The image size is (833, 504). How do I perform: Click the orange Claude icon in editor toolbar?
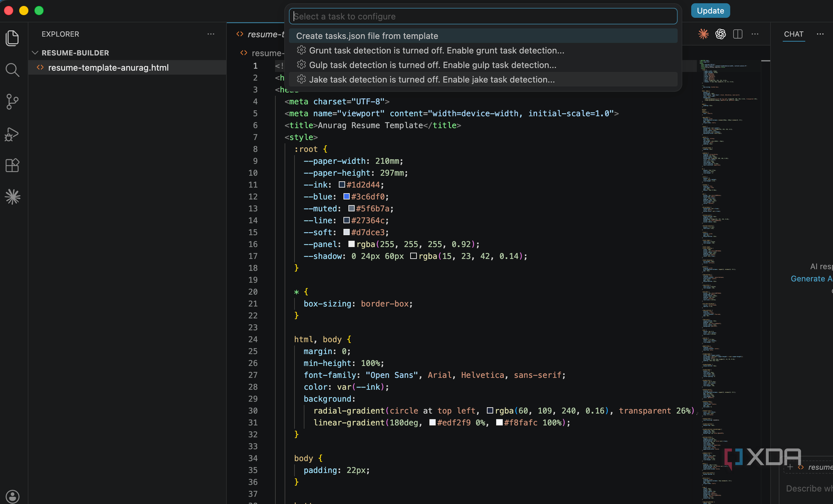click(703, 34)
